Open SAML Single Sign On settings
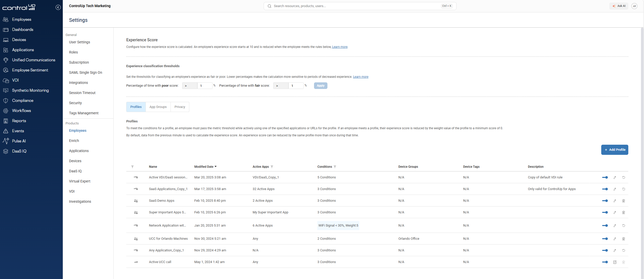The image size is (644, 279). [86, 72]
